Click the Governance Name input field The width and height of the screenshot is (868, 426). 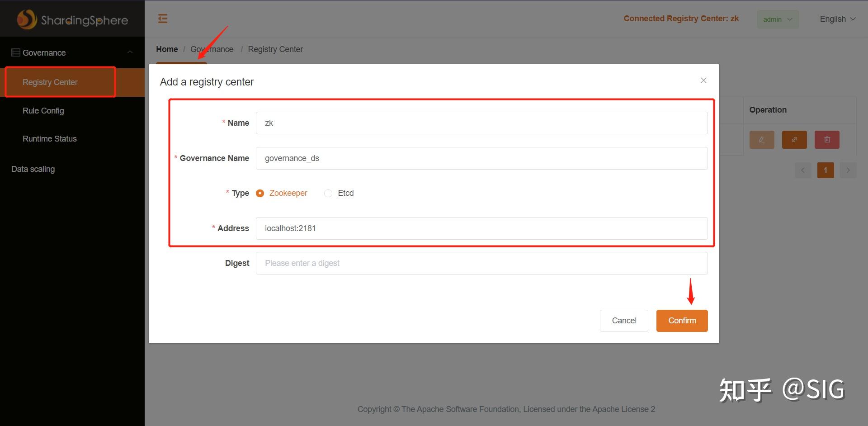(x=481, y=158)
